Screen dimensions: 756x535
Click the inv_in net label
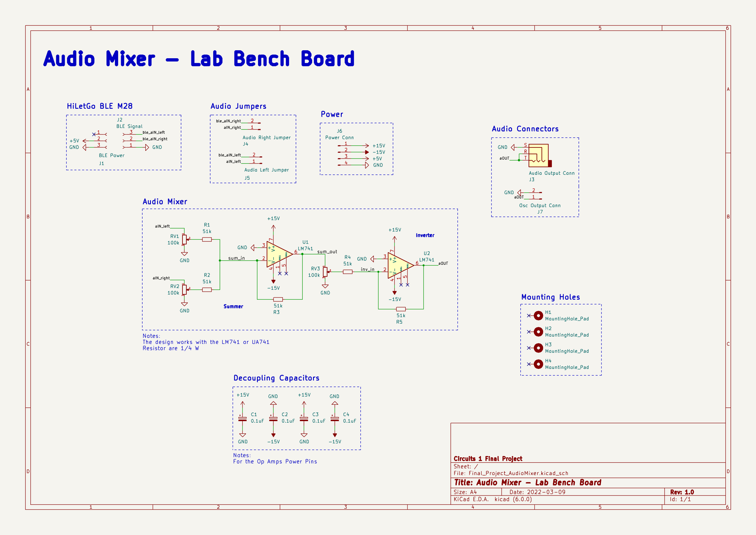pyautogui.click(x=367, y=269)
